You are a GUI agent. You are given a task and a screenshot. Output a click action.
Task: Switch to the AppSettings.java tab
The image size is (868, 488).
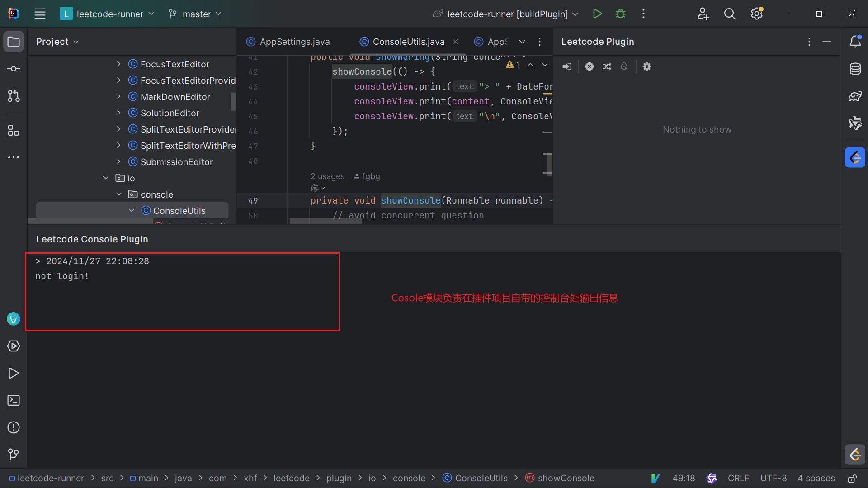288,42
